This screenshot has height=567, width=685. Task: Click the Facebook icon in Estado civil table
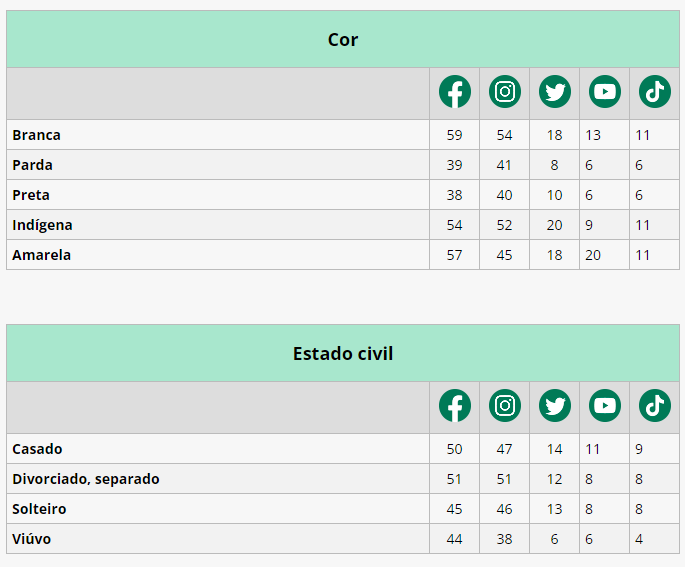coord(455,405)
